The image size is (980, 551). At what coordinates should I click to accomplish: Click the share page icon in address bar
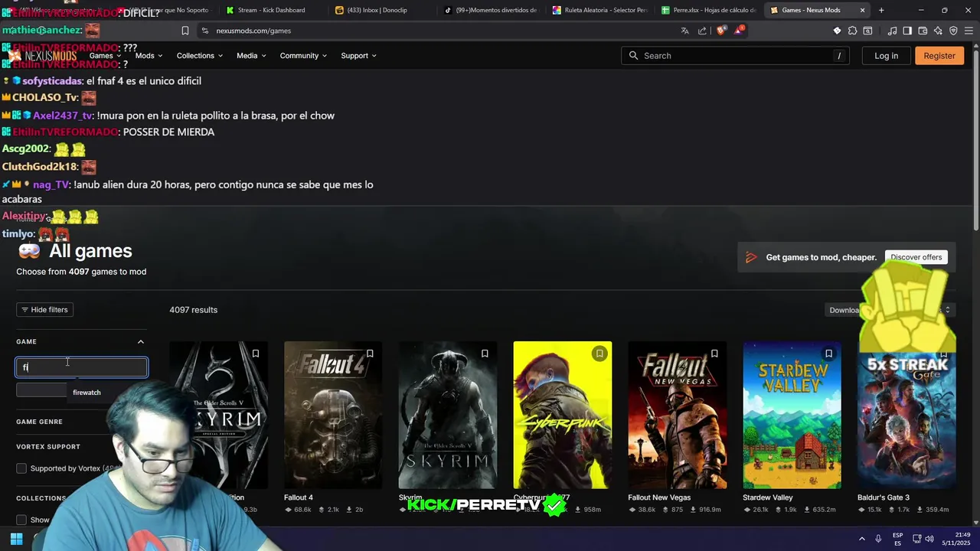(x=702, y=31)
